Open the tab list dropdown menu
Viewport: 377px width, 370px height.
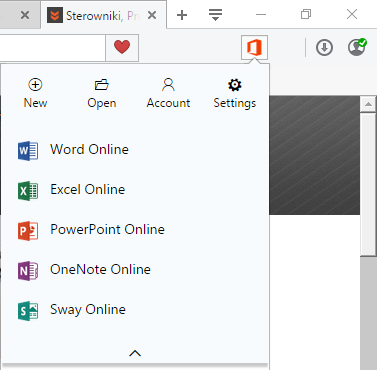[x=215, y=15]
